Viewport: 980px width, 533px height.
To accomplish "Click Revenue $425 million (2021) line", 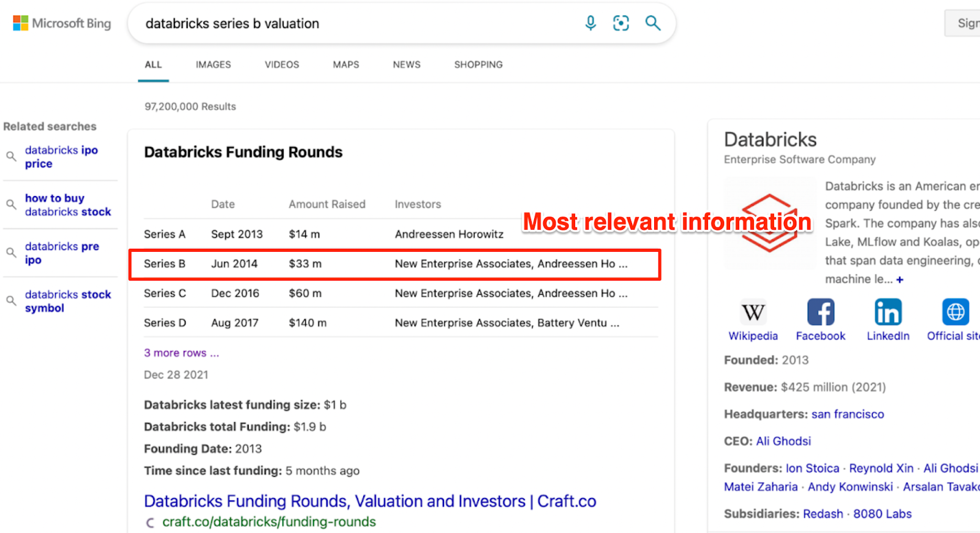I will tap(805, 387).
